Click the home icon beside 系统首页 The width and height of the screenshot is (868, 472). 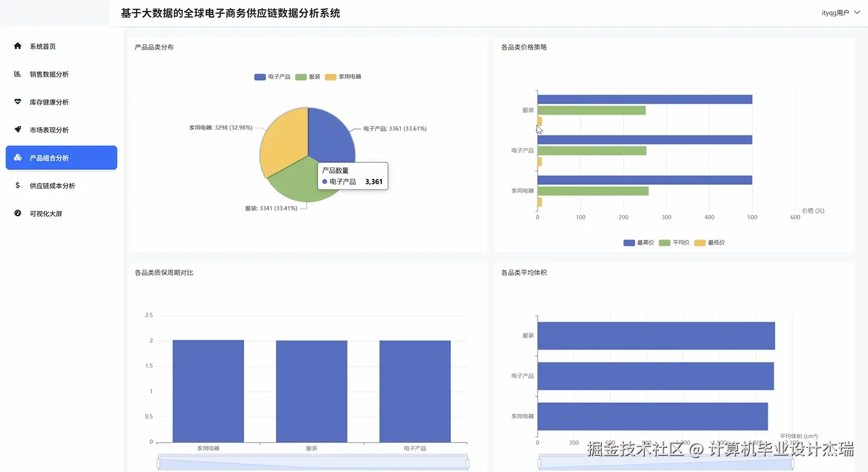(x=18, y=46)
